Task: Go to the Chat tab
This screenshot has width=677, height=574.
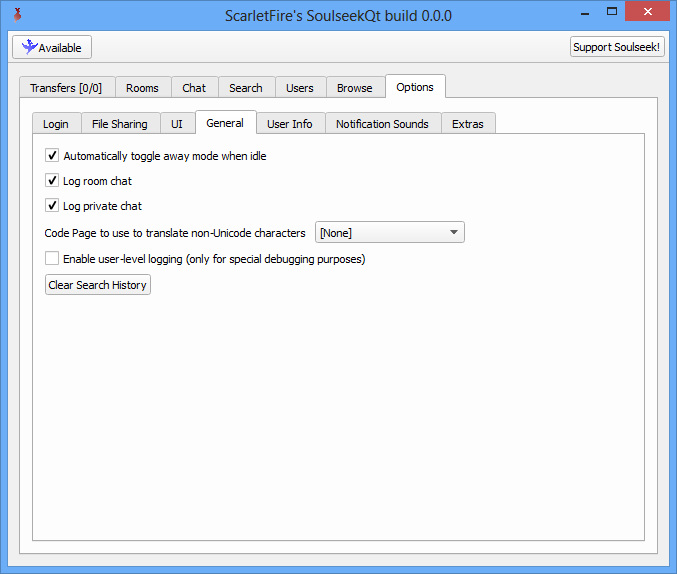Action: pyautogui.click(x=194, y=88)
